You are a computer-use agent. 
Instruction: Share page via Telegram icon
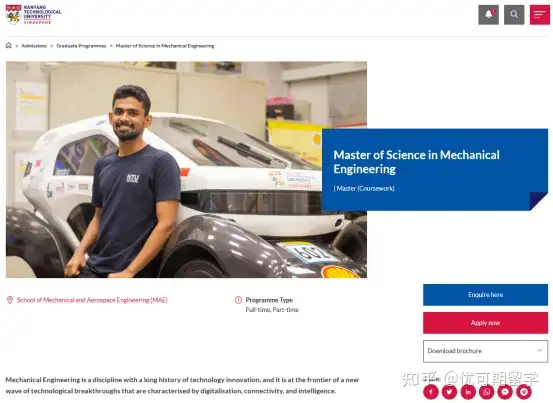pyautogui.click(x=524, y=392)
